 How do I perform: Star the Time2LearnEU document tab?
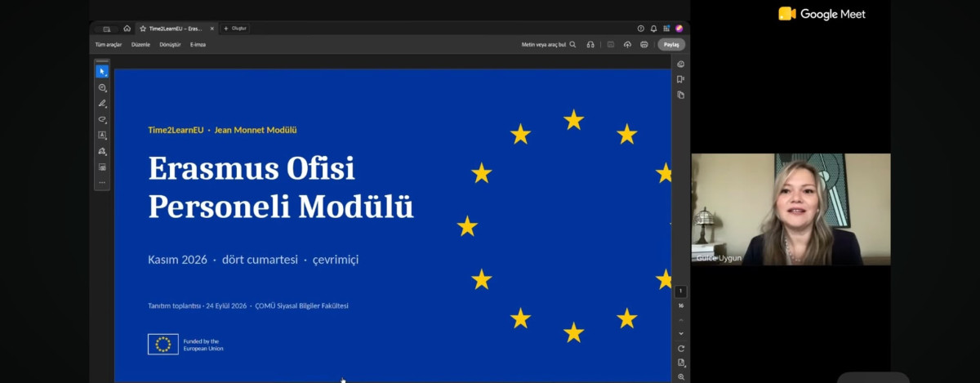coord(143,29)
